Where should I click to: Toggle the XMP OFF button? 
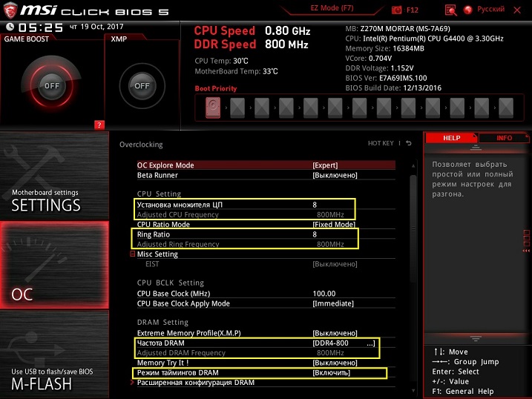[142, 85]
